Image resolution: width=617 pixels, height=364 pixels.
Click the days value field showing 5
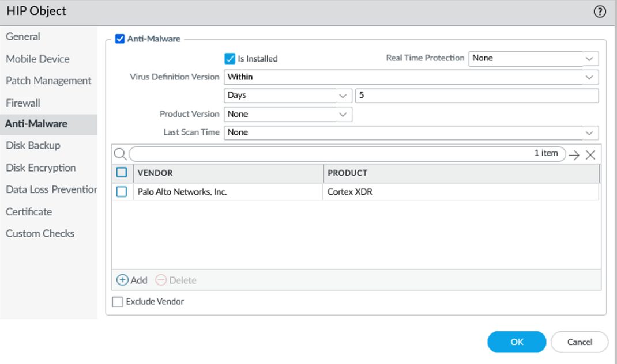tap(477, 95)
